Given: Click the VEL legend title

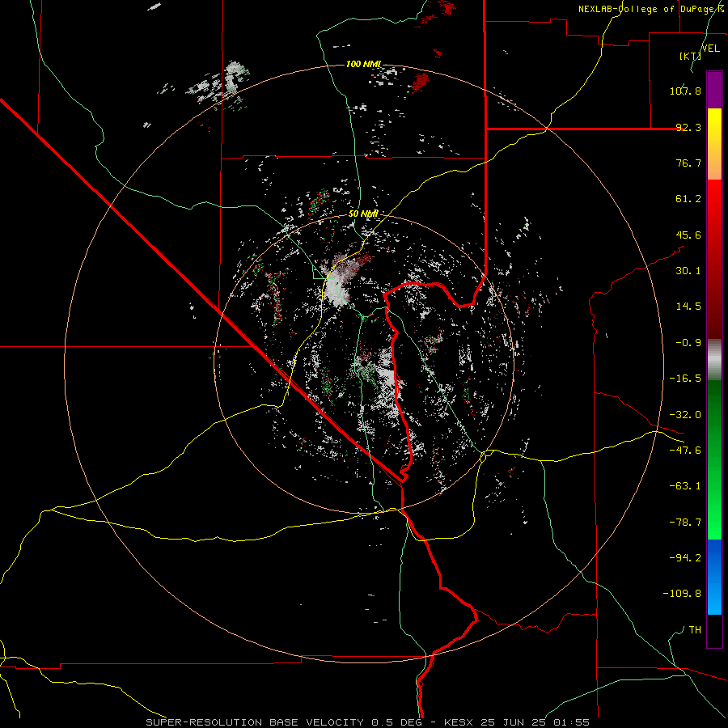Looking at the screenshot, I should (x=710, y=49).
